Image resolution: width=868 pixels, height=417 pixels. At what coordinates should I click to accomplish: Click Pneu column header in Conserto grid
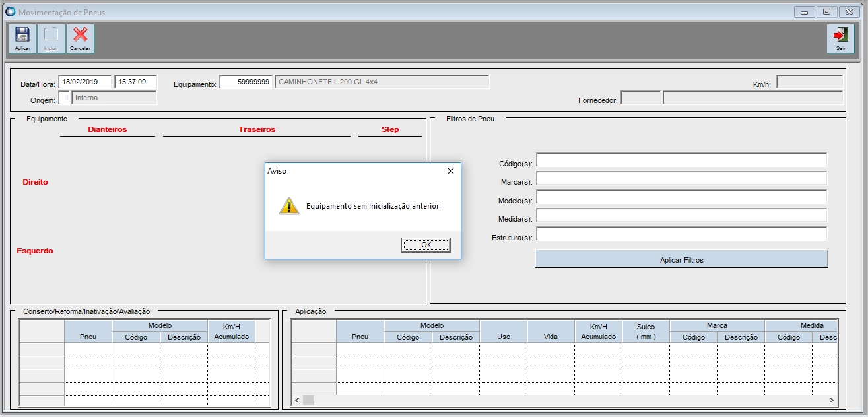[88, 332]
